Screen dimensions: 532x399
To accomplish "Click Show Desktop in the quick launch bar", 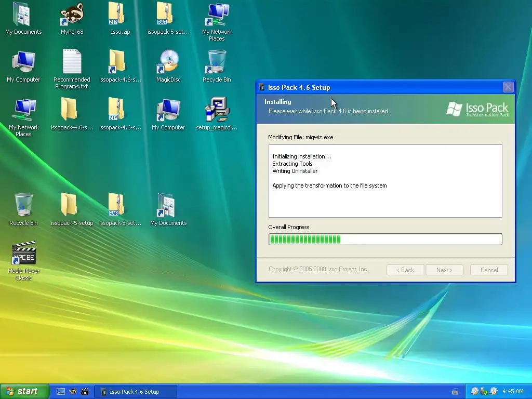I will [61, 392].
